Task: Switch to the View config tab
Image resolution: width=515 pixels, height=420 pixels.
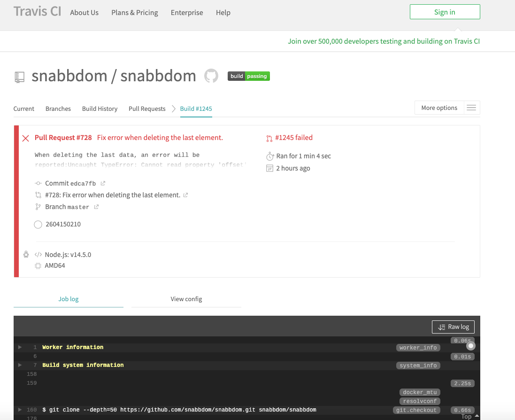Action: [x=186, y=298]
